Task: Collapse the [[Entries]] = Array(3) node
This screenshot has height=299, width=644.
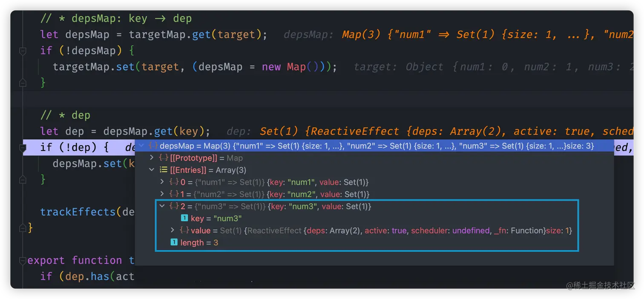Action: 152,170
